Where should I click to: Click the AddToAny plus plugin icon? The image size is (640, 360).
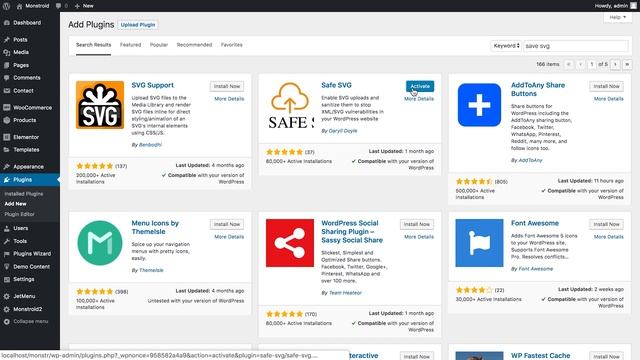pos(479,105)
